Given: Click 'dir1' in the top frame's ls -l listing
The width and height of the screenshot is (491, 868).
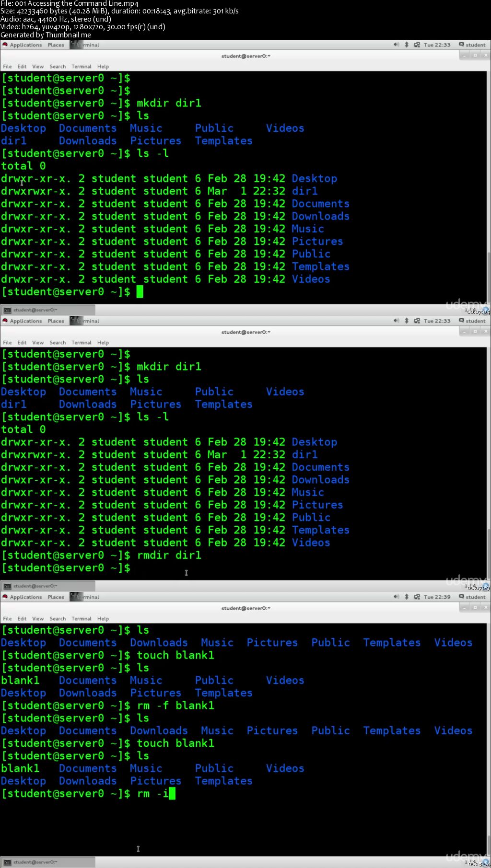Looking at the screenshot, I should (x=305, y=191).
